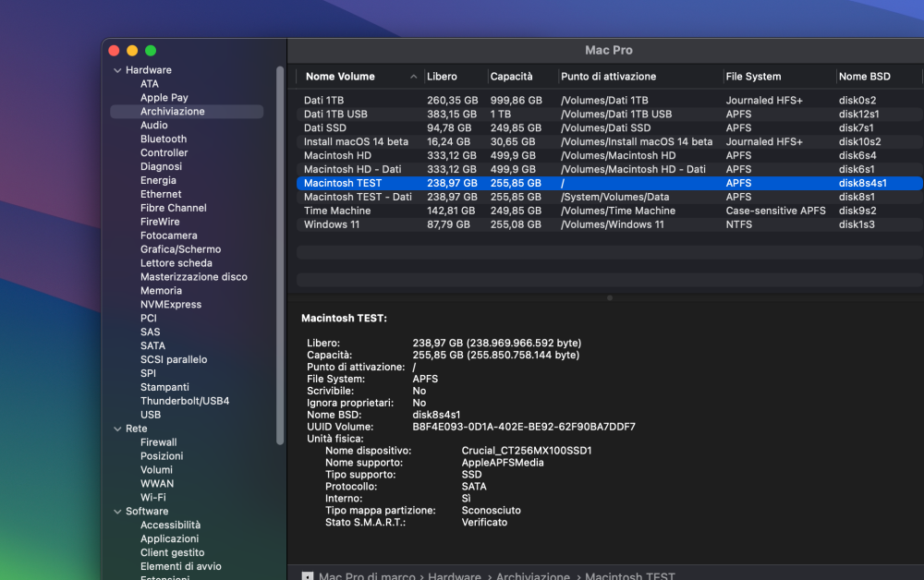
Task: Click the Nome Volume sort arrow
Action: coord(414,77)
